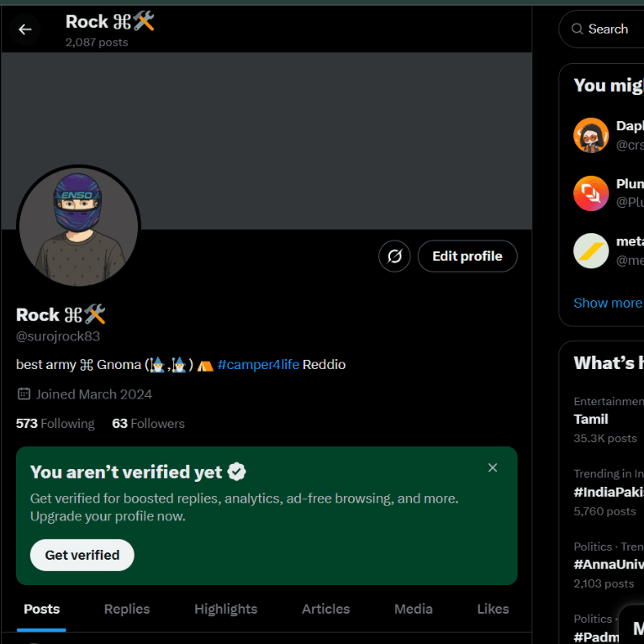Switch to the Media tab
The width and height of the screenshot is (644, 644).
click(x=413, y=609)
